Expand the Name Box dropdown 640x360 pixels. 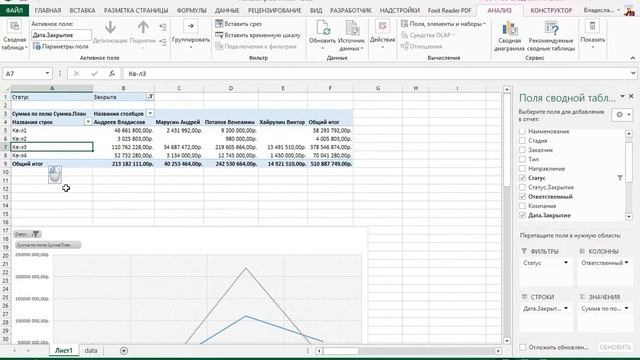pos(47,73)
